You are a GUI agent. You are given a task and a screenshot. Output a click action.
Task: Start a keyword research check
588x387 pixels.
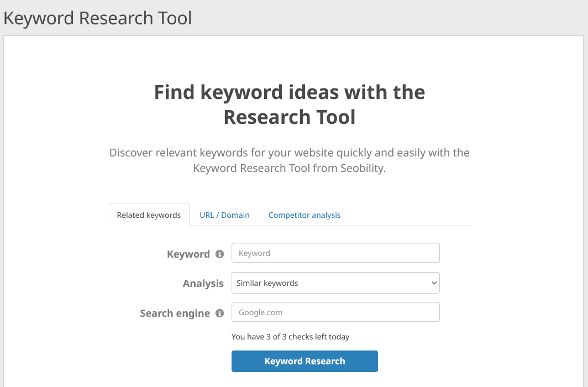point(305,361)
